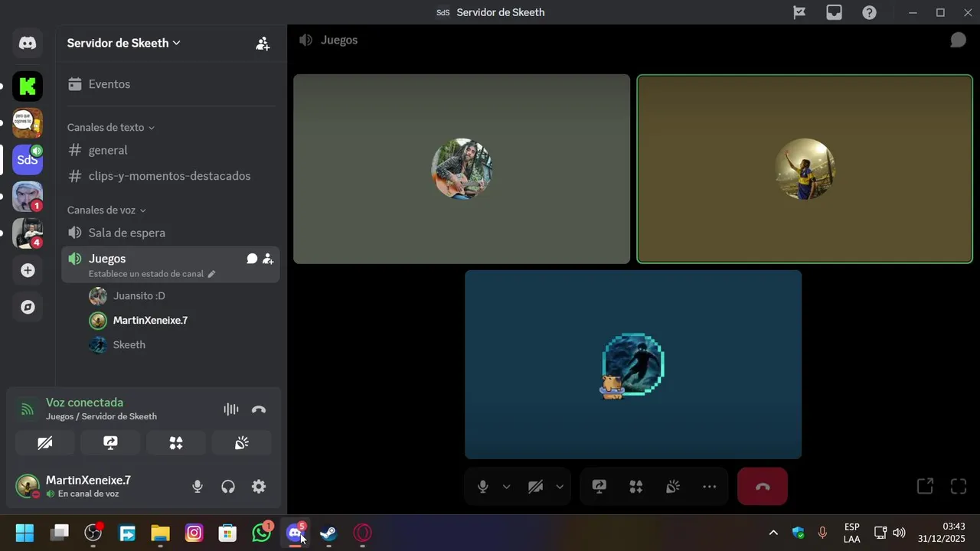Toggle noise suppression waveform icon
This screenshot has width=980, height=551.
tap(231, 409)
